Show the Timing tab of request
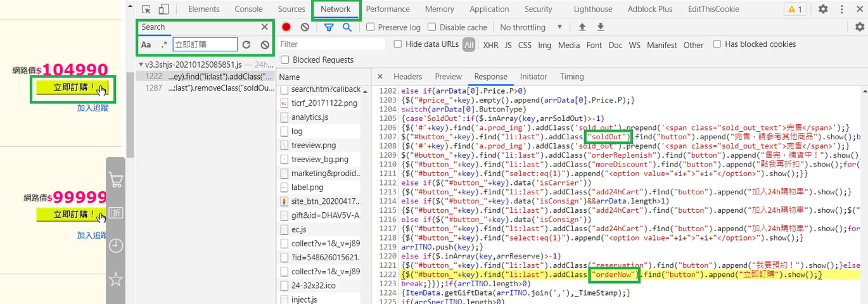The height and width of the screenshot is (304, 868). 571,77
